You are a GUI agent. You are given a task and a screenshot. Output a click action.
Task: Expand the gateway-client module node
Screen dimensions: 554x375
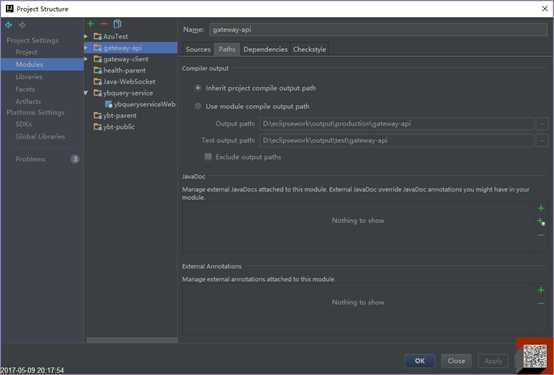(x=86, y=59)
